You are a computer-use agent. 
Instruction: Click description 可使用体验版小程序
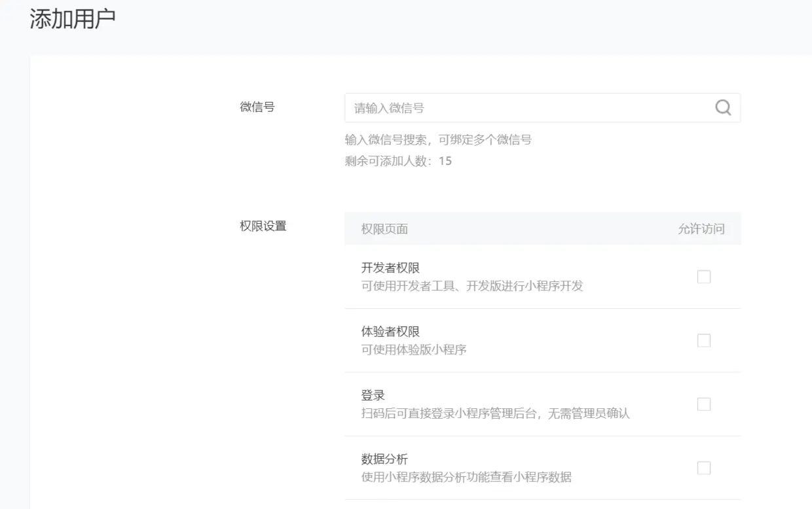414,349
